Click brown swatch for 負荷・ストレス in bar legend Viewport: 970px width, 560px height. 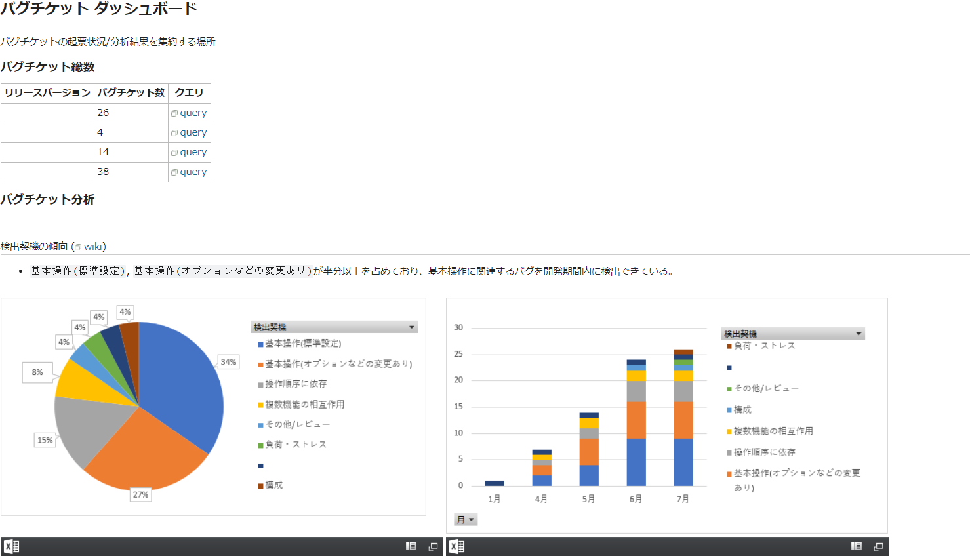729,346
